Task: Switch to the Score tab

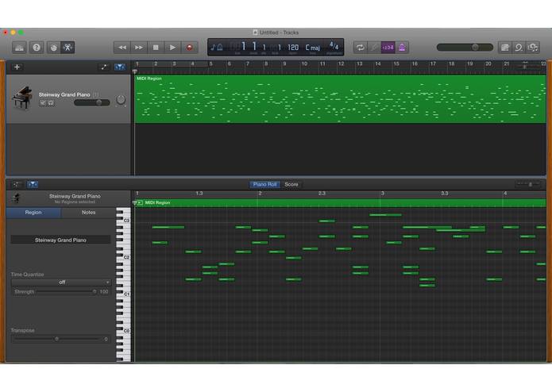Action: 291,185
